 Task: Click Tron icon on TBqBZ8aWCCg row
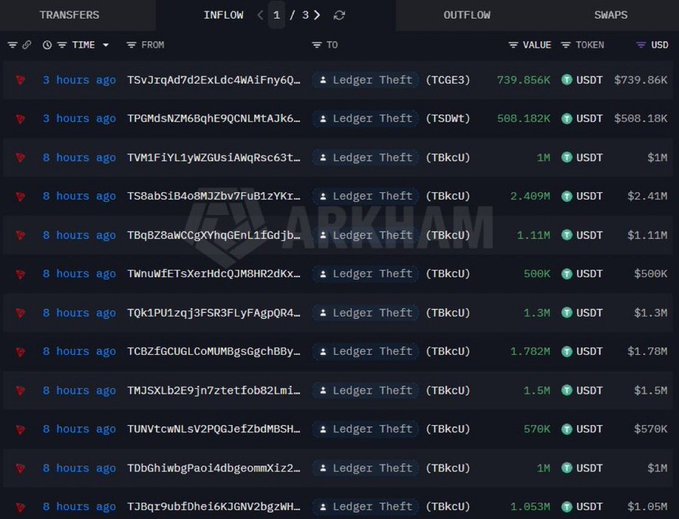[x=20, y=235]
